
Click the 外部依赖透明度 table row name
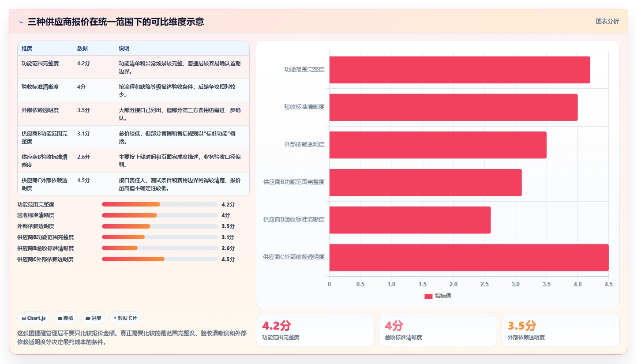click(x=40, y=110)
